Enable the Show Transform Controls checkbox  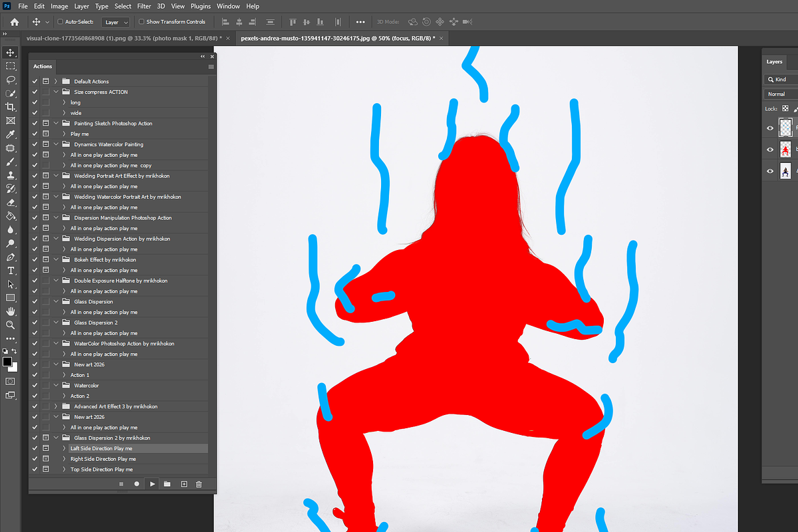point(141,22)
